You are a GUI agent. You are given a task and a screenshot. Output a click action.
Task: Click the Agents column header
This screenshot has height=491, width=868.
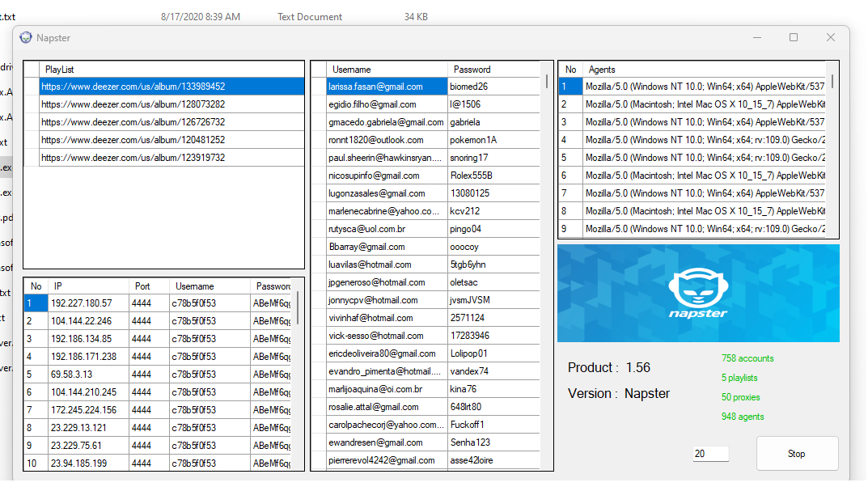(704, 70)
